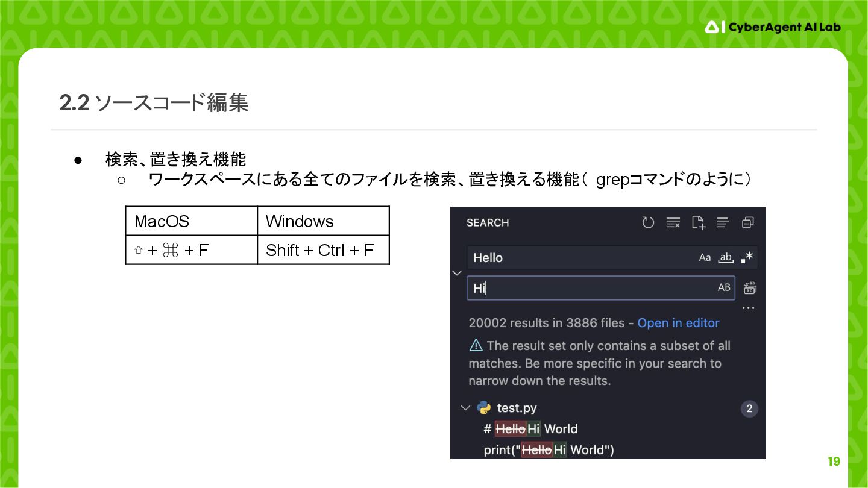Toggle Match Whole Word option

click(x=726, y=258)
